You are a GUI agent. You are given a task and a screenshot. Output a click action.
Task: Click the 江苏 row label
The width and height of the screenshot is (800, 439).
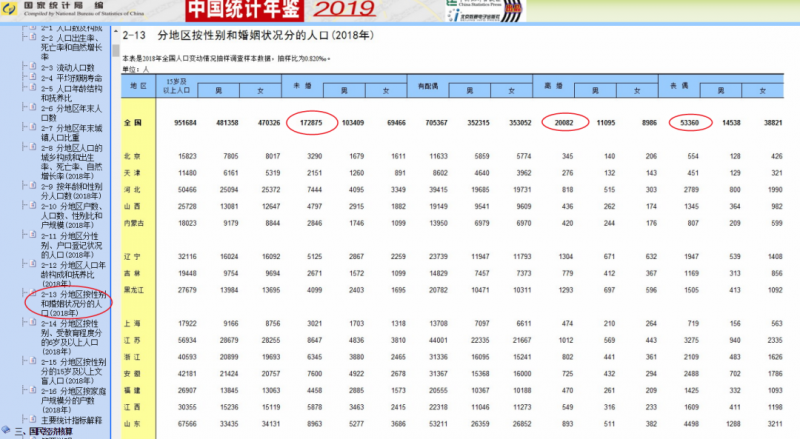point(132,340)
